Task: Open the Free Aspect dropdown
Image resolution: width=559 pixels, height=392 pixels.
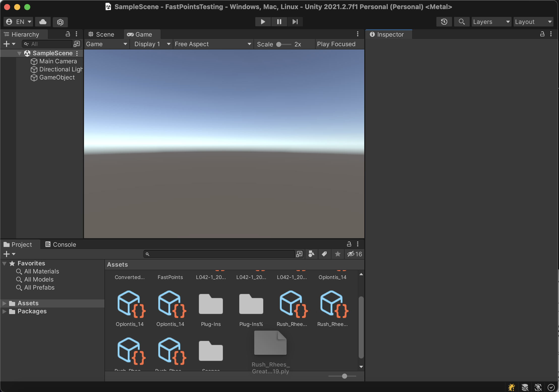Action: (x=213, y=44)
